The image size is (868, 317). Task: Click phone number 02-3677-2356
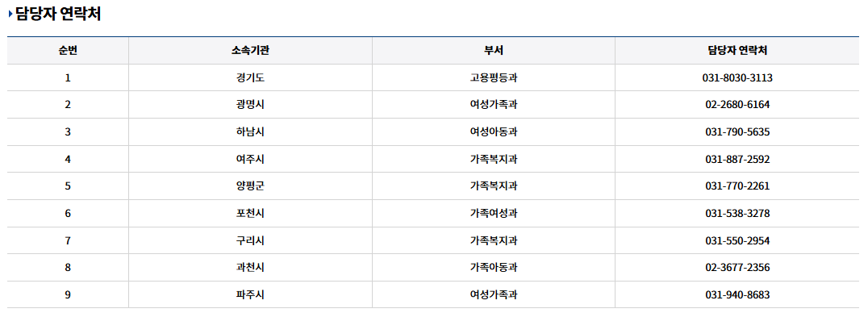click(x=737, y=268)
